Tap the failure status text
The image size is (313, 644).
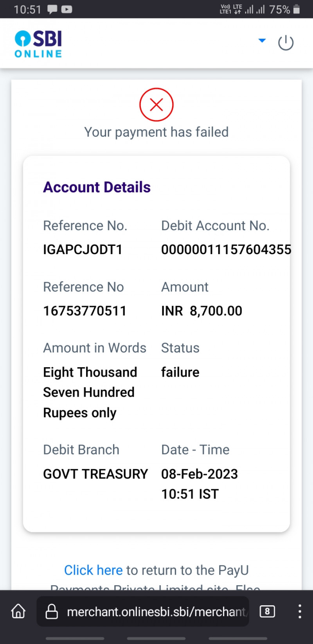coord(180,372)
